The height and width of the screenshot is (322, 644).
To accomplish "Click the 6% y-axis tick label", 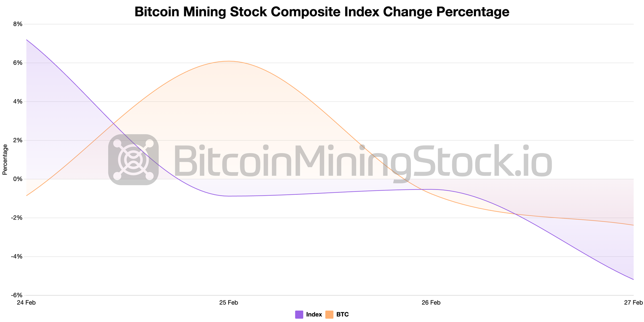I will pyautogui.click(x=17, y=63).
